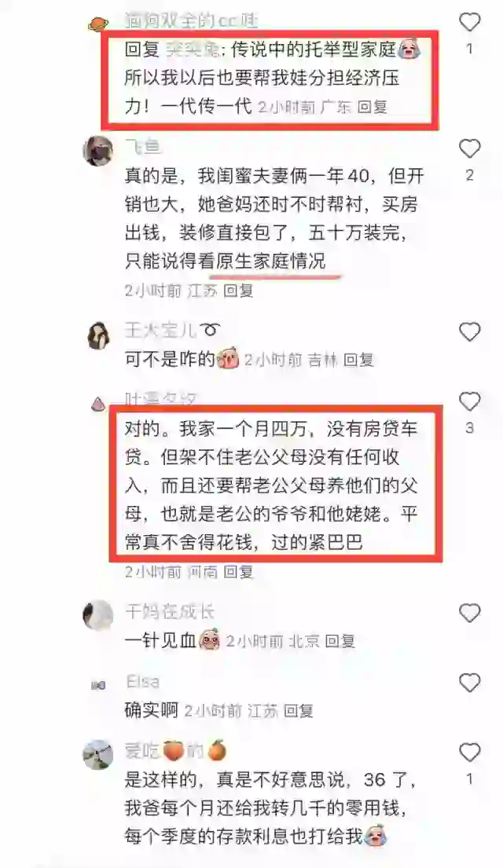Viewport: 503px width, 868px height.
Task: Like the 一针见血 comment
Action: point(470,613)
